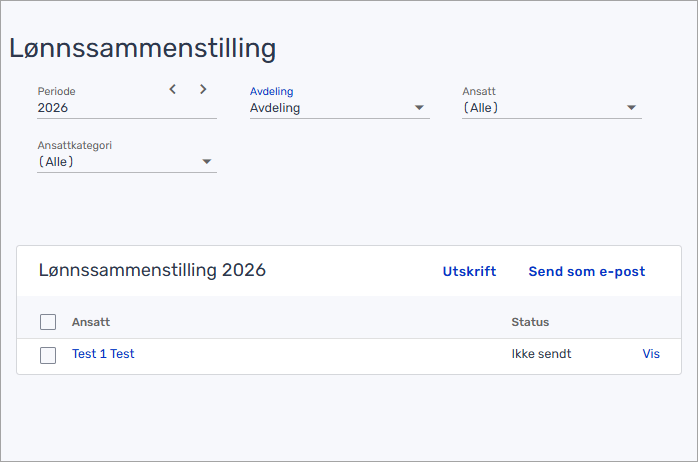
Task: Go to the previous period
Action: [x=173, y=89]
